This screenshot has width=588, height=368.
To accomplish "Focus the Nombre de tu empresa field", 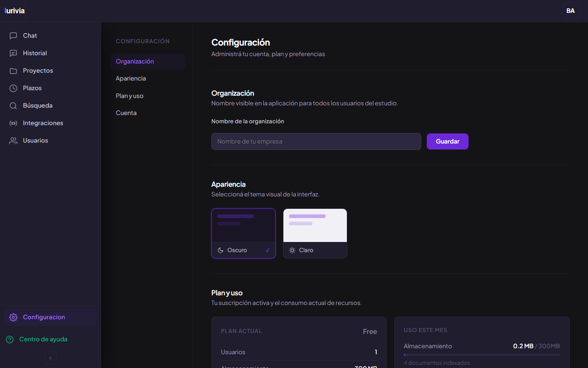I will coord(316,142).
